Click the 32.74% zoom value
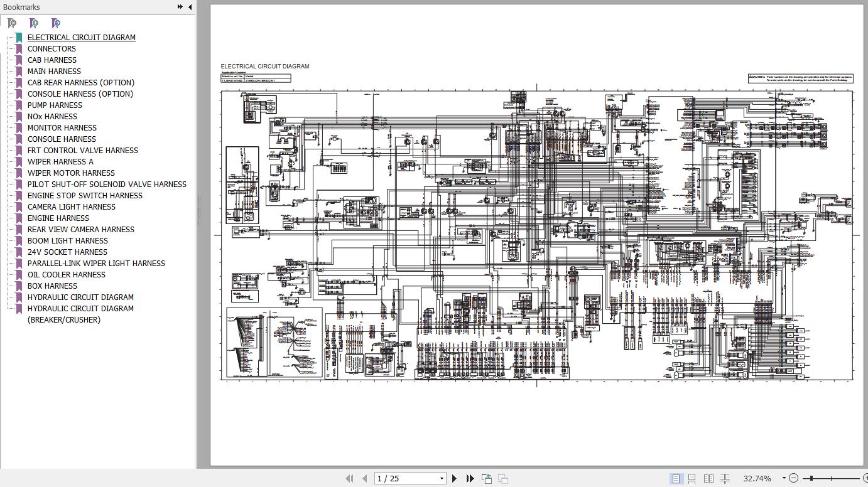The width and height of the screenshot is (868, 487). (757, 478)
